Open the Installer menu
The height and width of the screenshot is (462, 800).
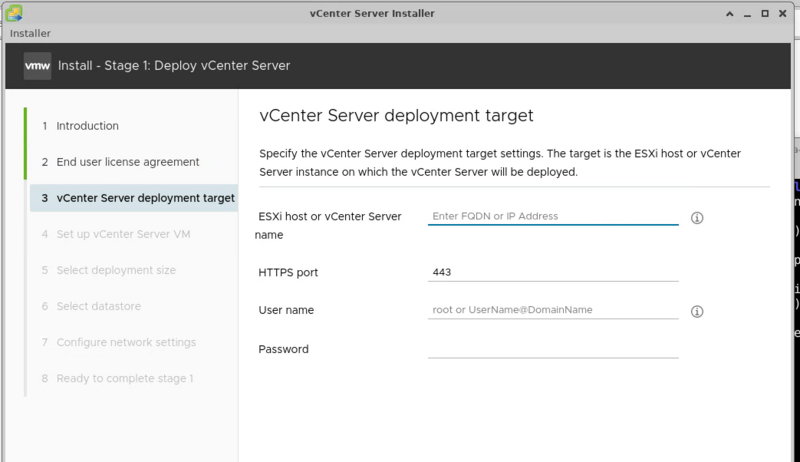pos(30,33)
